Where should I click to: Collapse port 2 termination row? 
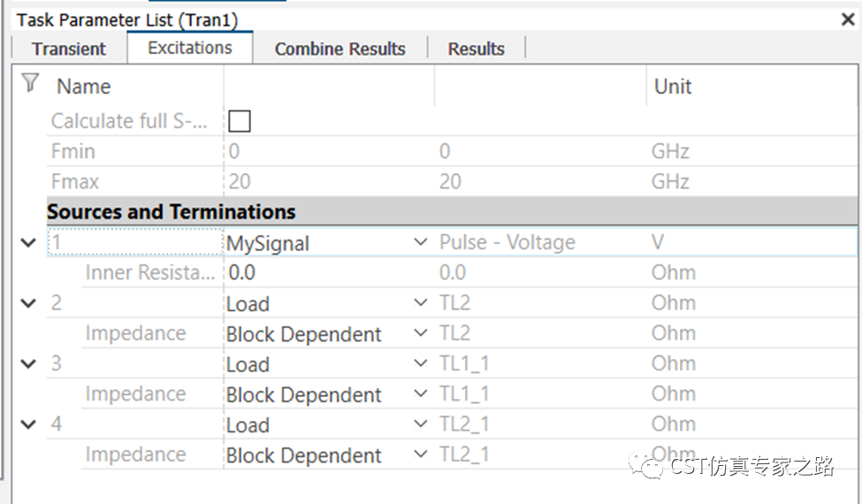pos(28,302)
